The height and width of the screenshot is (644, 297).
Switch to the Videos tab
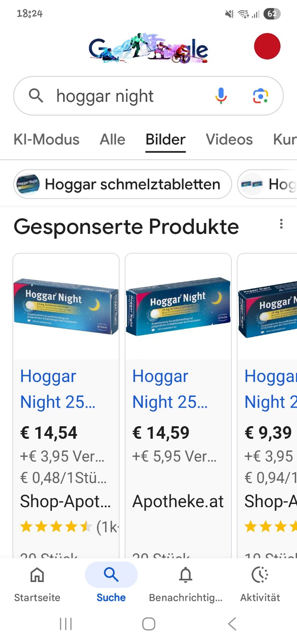tap(229, 139)
